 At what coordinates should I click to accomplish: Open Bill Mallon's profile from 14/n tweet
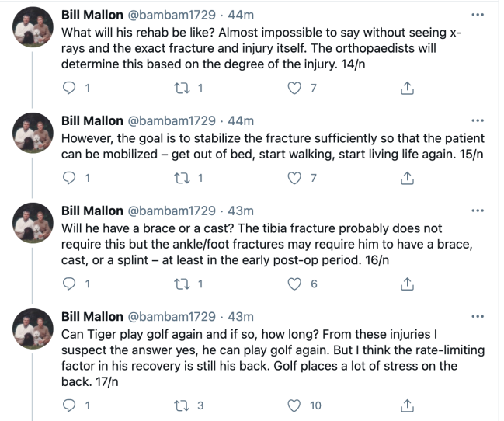[x=92, y=15]
